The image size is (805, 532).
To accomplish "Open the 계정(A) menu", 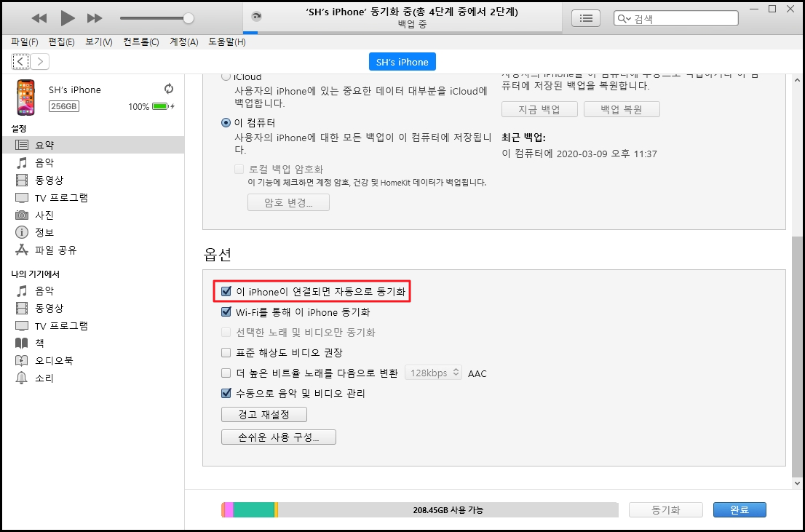I will [184, 42].
